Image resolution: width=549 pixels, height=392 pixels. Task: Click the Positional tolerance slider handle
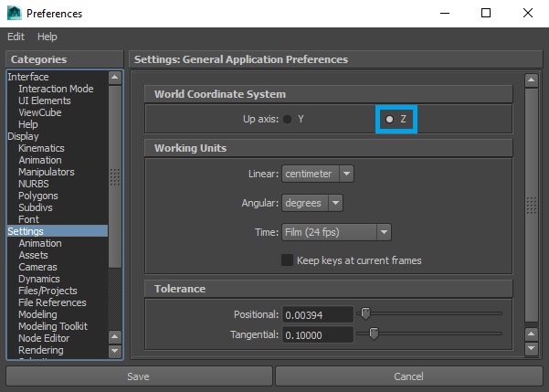pos(365,313)
